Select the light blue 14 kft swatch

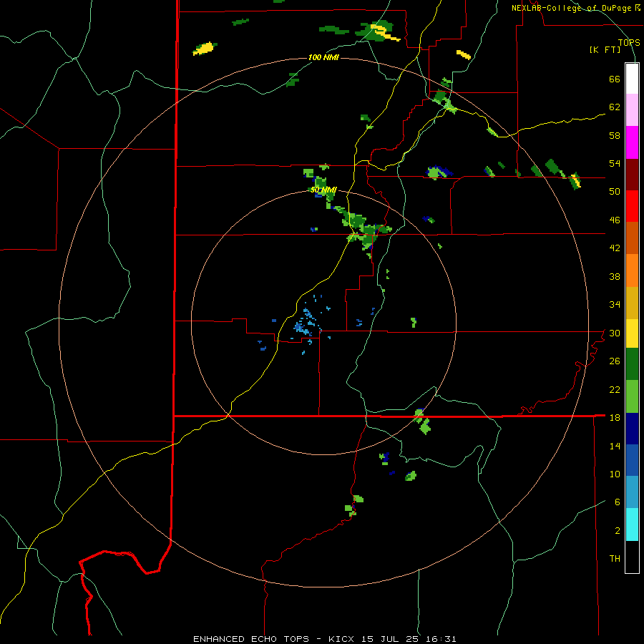tap(632, 492)
